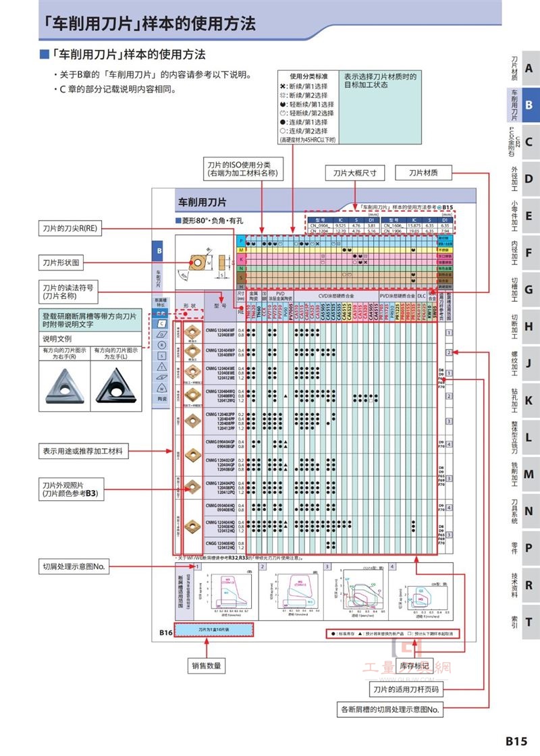Select the highlighted B 车削用刀片 tab
This screenshot has height=756, width=540.
[524, 105]
